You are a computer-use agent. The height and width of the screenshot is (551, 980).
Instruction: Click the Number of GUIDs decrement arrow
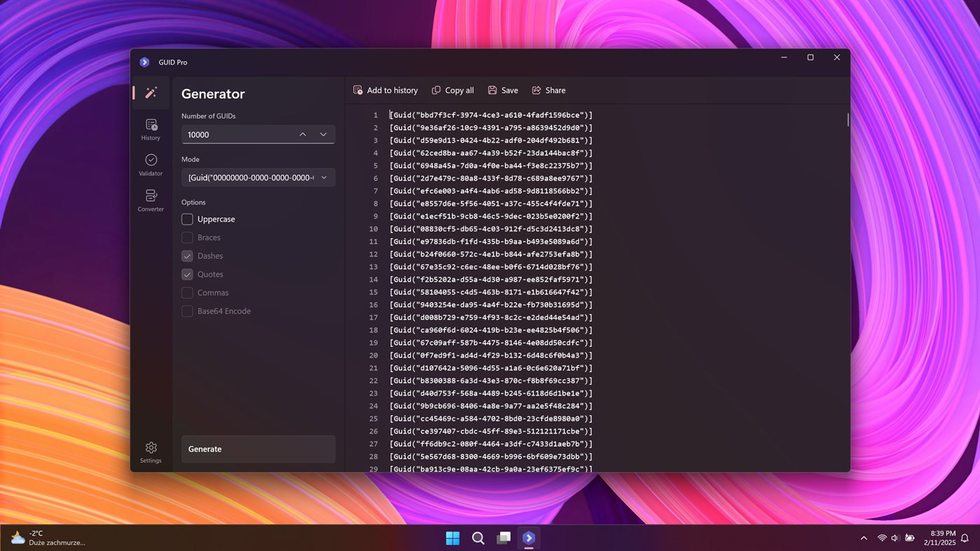tap(323, 134)
